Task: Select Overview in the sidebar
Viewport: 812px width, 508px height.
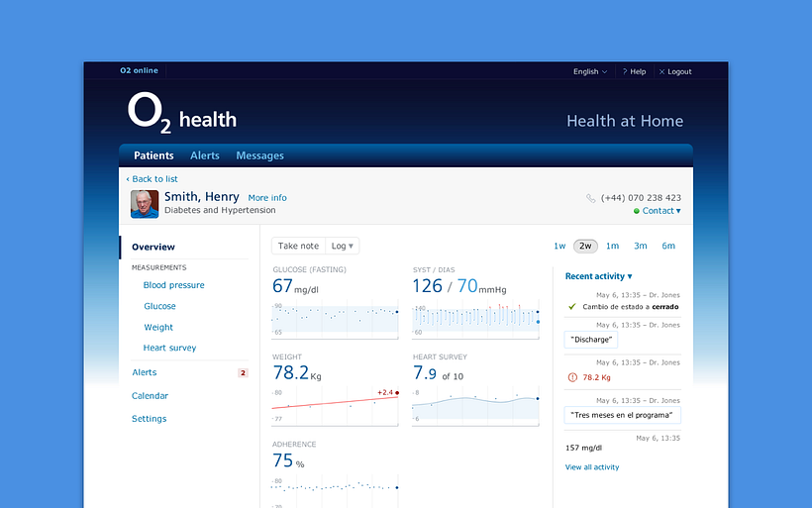Action: [153, 247]
